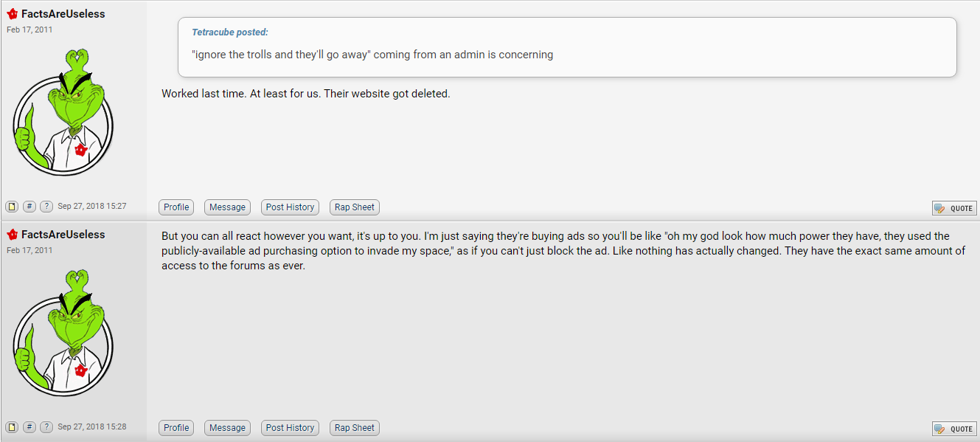Image resolution: width=980 pixels, height=442 pixels.
Task: View Post History on the first post
Action: pos(290,207)
